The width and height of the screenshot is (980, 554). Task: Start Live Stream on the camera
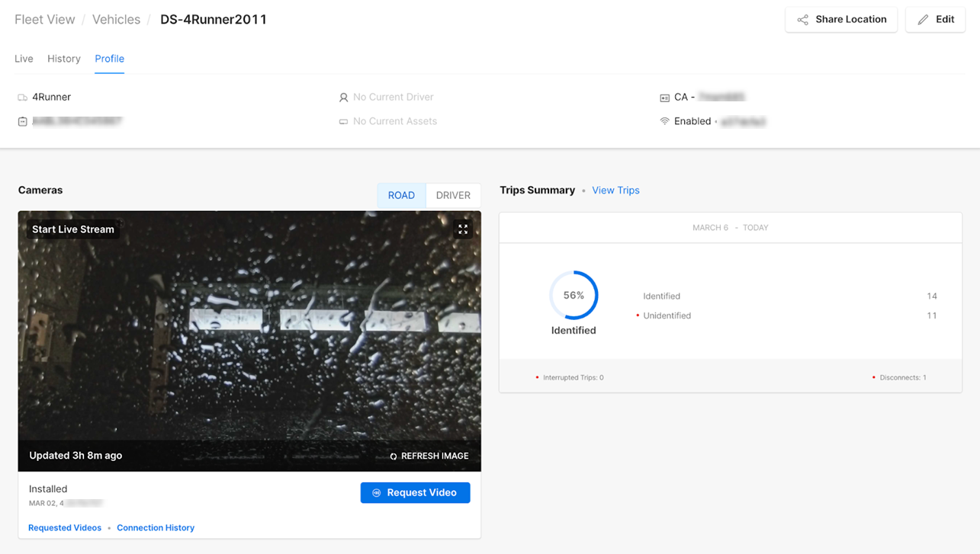[x=72, y=229]
